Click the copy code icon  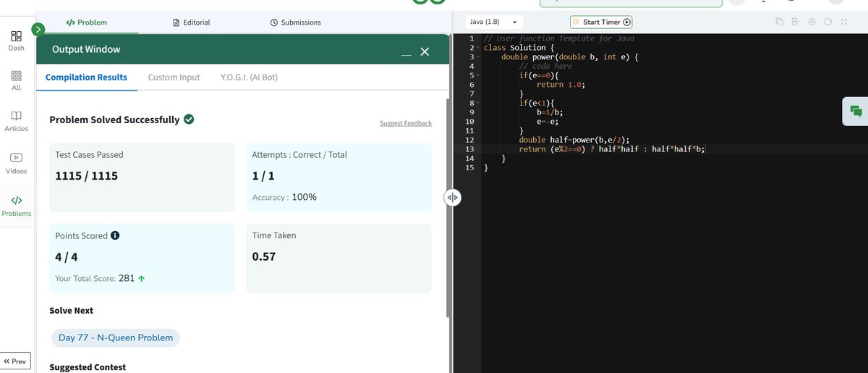click(x=780, y=22)
